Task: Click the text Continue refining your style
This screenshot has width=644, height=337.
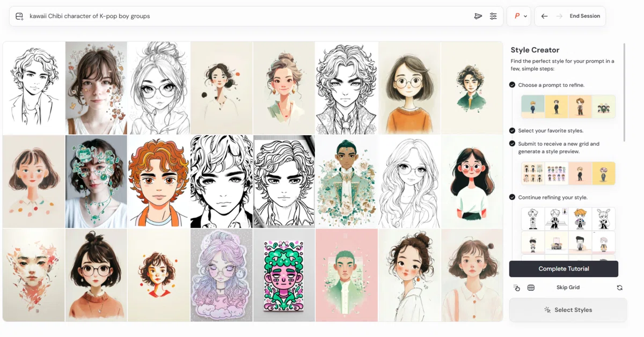Action: click(553, 197)
